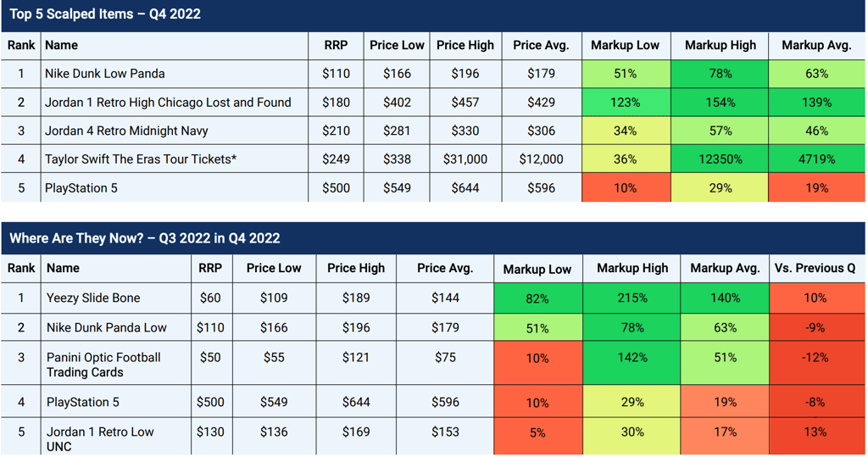Click the Yeezy Slide Bone name cell
The image size is (868, 457).
116,298
